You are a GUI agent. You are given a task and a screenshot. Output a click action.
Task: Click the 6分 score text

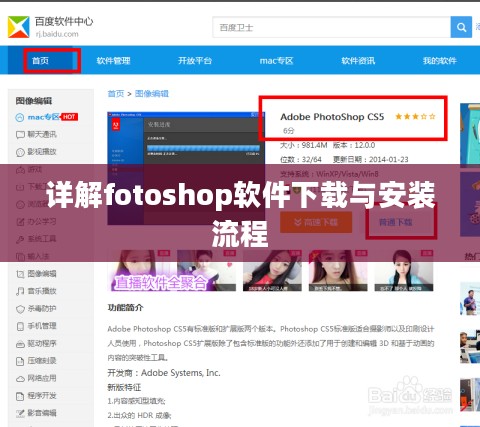289,131
